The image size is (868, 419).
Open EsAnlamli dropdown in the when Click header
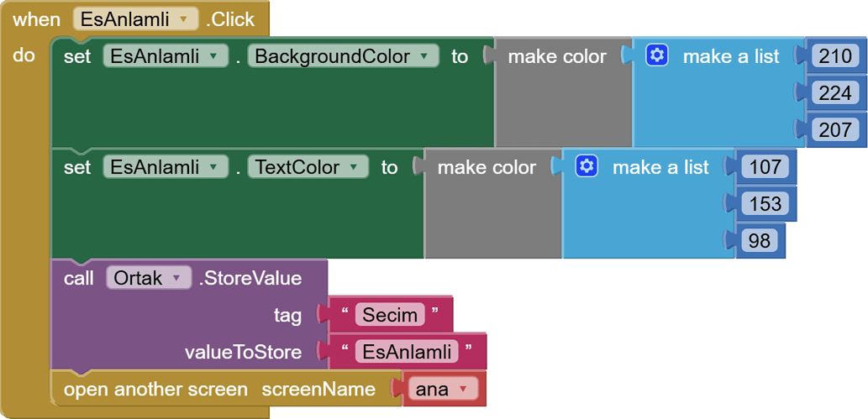point(183,19)
